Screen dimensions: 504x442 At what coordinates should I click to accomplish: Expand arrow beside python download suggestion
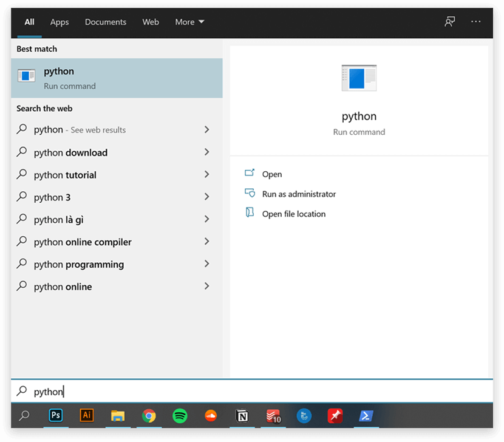tap(206, 152)
